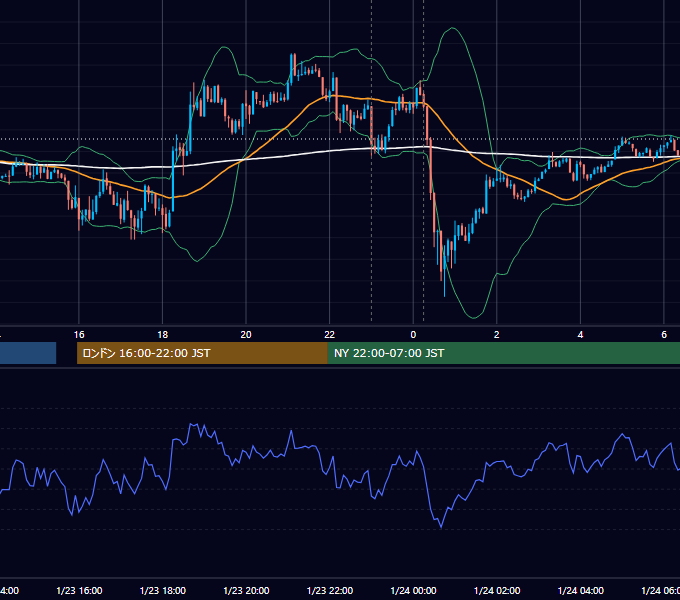Click the 1/24 02:00 time label

497,591
